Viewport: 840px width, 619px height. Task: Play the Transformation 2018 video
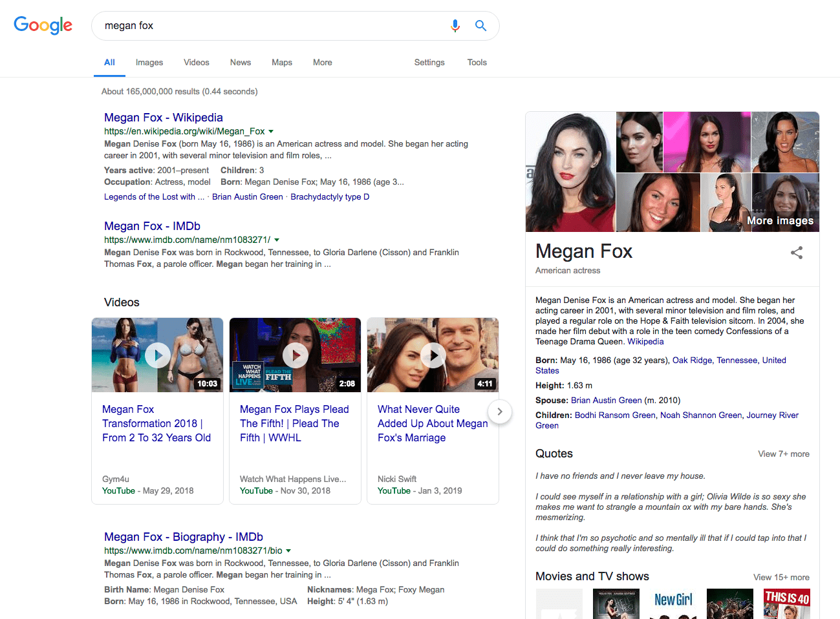pos(157,355)
